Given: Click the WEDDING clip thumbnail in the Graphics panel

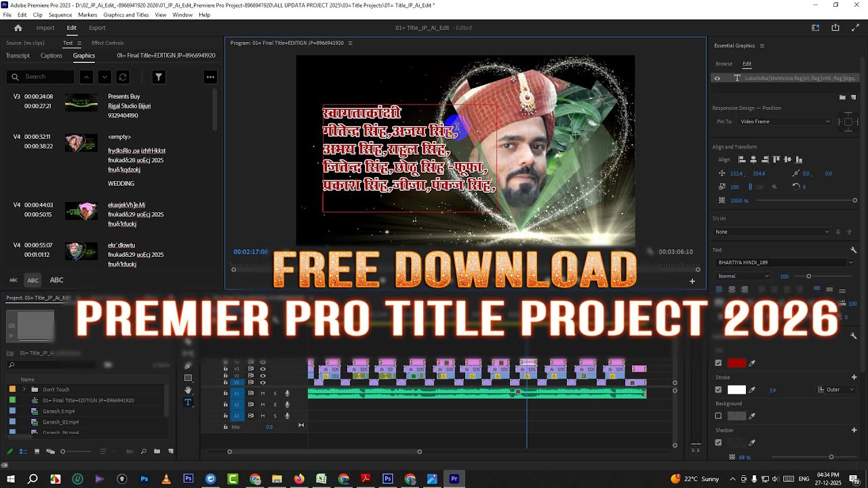Looking at the screenshot, I should click(81, 144).
